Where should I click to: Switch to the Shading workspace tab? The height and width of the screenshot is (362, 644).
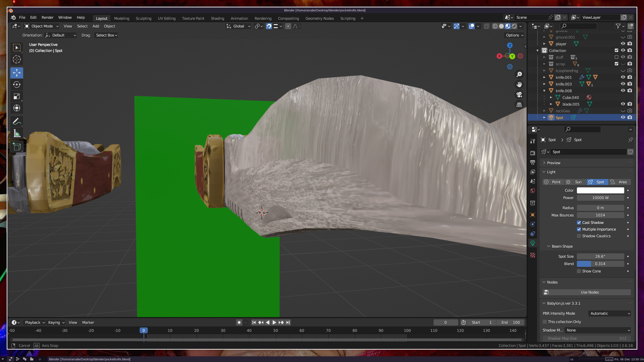[x=217, y=18]
